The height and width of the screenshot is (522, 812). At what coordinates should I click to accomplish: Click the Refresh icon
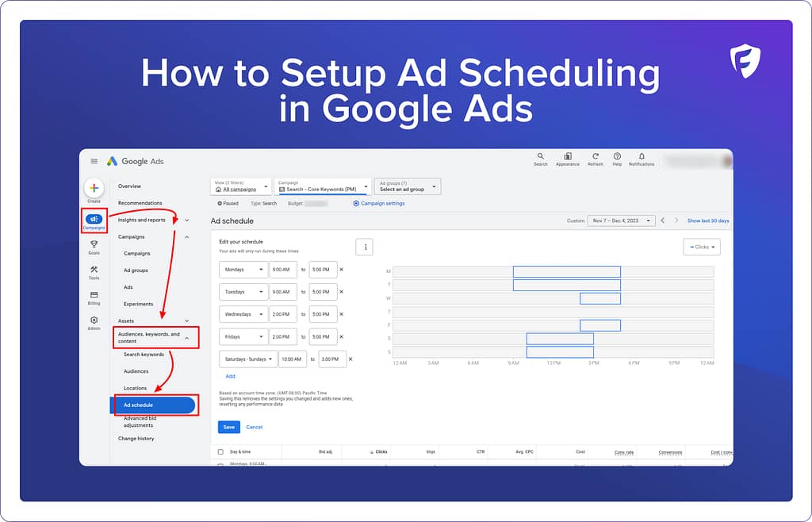click(595, 157)
